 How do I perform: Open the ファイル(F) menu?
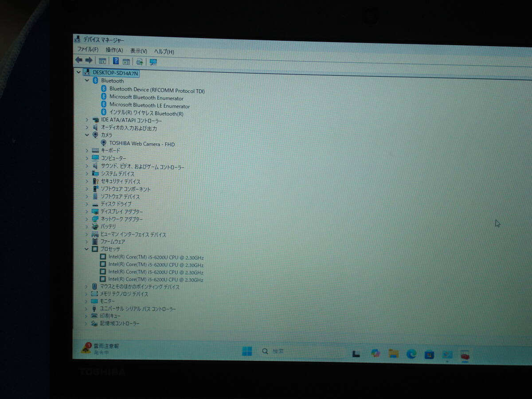tap(88, 49)
